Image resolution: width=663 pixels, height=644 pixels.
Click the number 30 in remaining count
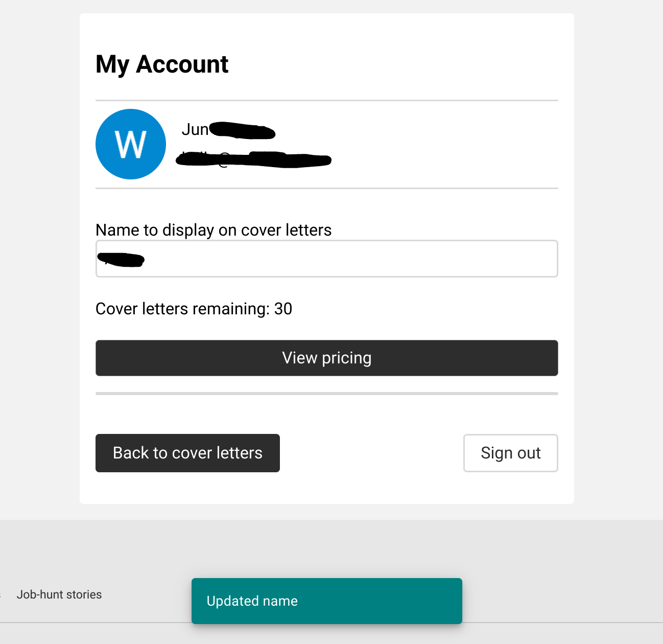pos(283,309)
